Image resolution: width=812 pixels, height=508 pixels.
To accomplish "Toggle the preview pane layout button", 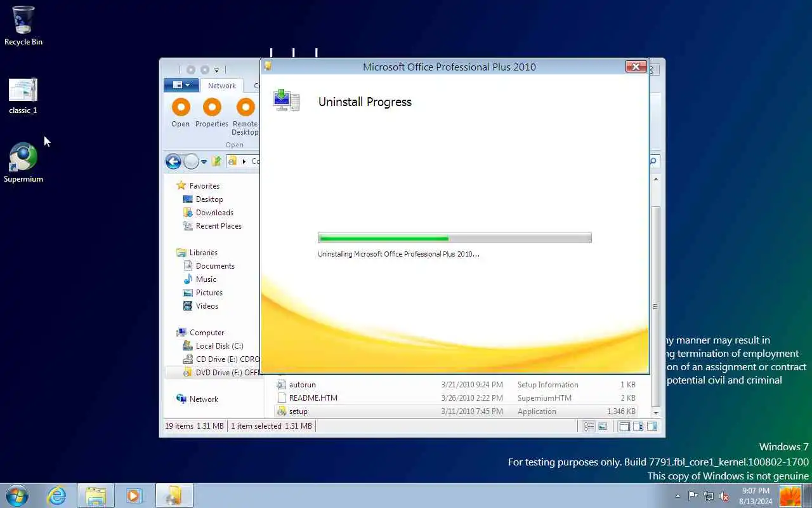I will pyautogui.click(x=652, y=427).
